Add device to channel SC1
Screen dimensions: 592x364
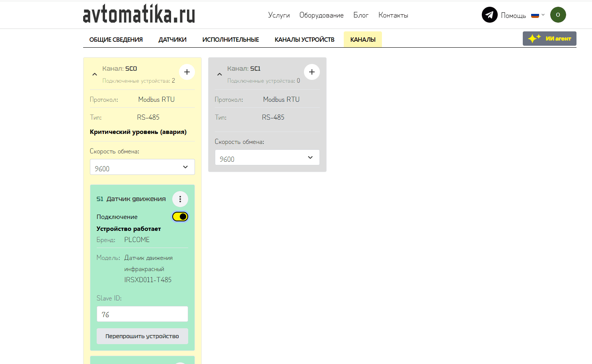(312, 72)
